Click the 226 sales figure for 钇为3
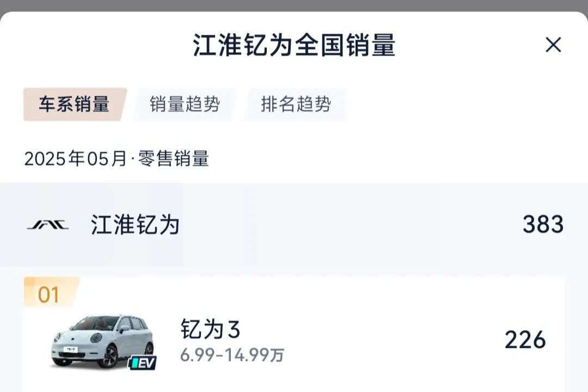Image resolution: width=588 pixels, height=392 pixels. pos(525,340)
